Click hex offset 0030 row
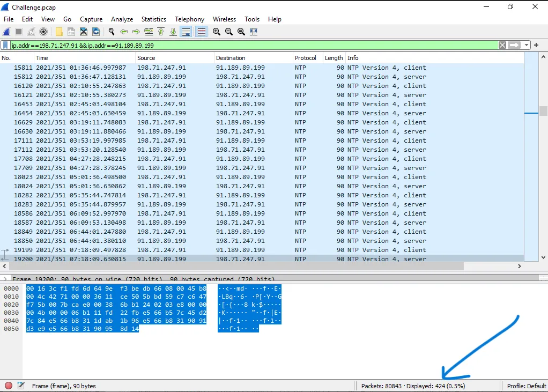Screen dimensions: 548x392 click(x=11, y=313)
